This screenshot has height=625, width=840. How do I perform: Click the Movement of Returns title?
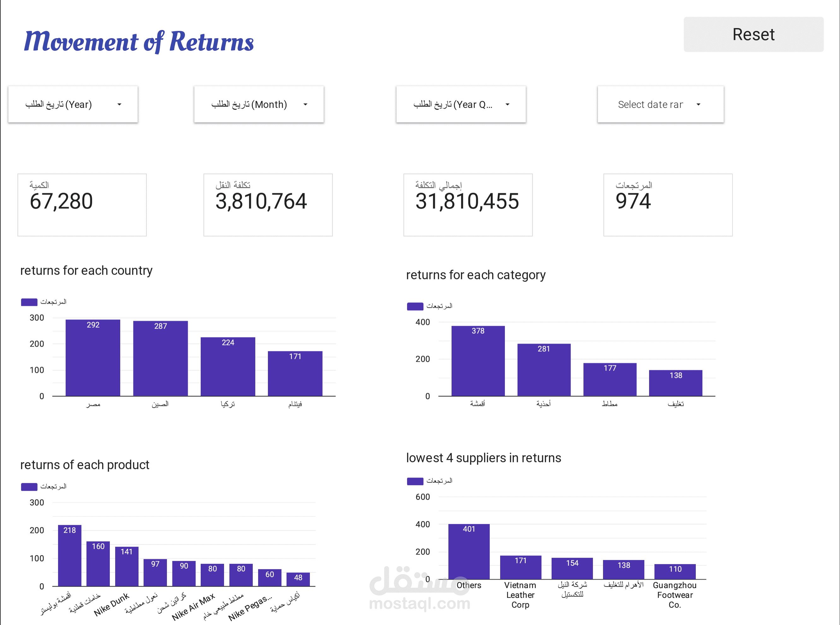pyautogui.click(x=139, y=41)
